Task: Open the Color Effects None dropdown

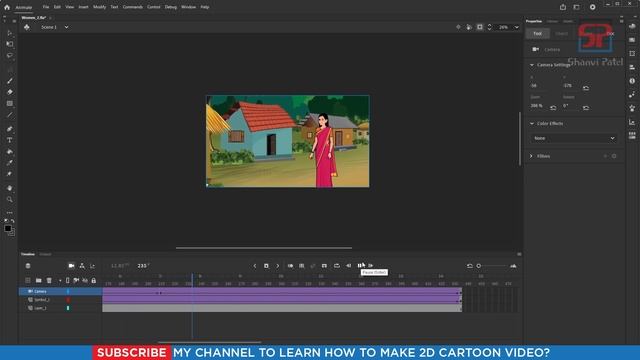Action: (x=574, y=138)
